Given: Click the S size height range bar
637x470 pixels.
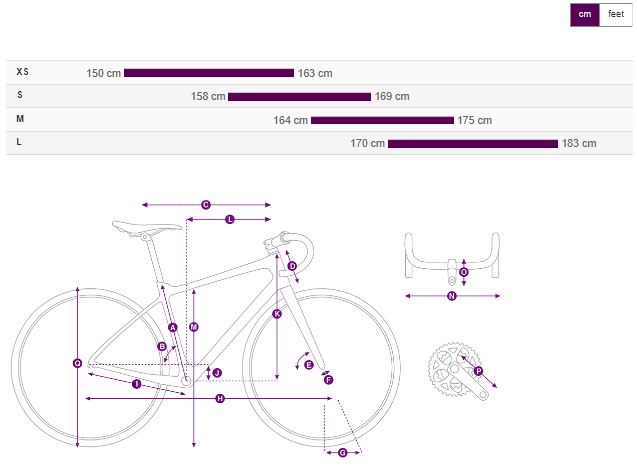Looking at the screenshot, I should point(299,97).
